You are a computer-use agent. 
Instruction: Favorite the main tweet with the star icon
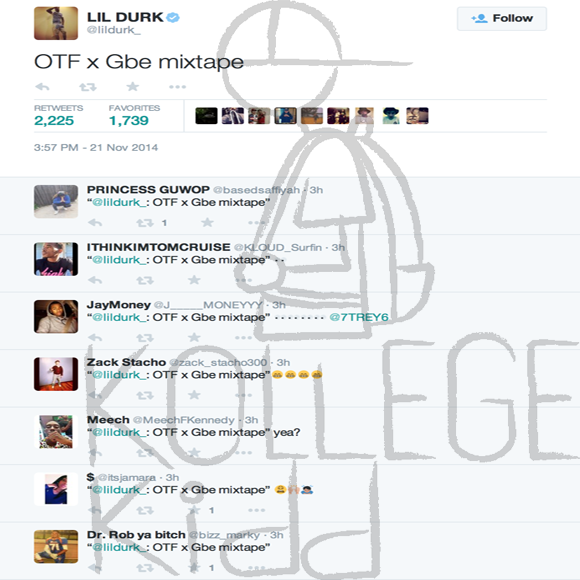pos(132,87)
